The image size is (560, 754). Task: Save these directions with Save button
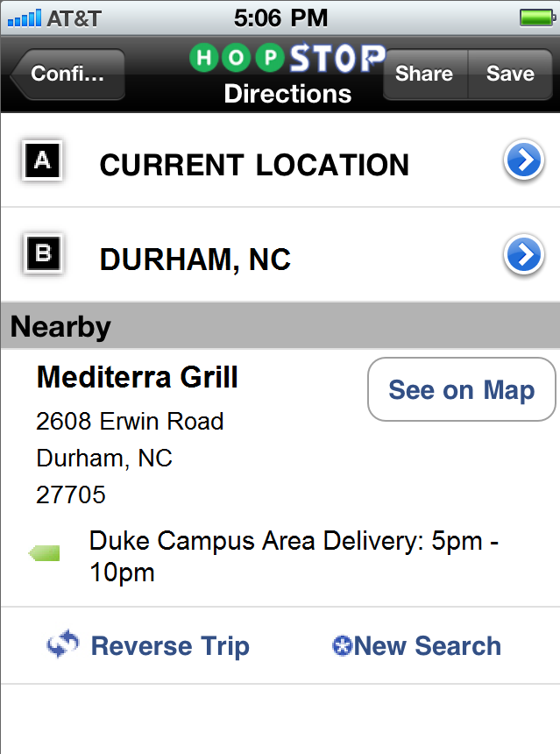pyautogui.click(x=510, y=75)
